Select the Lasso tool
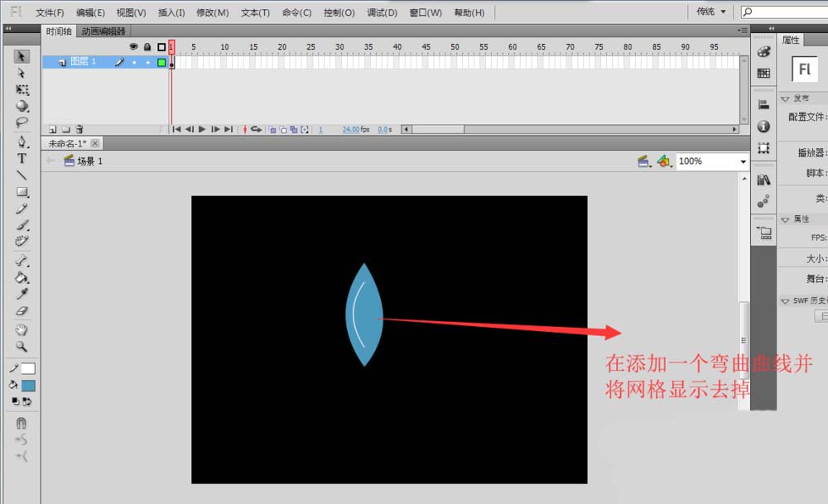Screen dimensions: 828x504 [22, 122]
